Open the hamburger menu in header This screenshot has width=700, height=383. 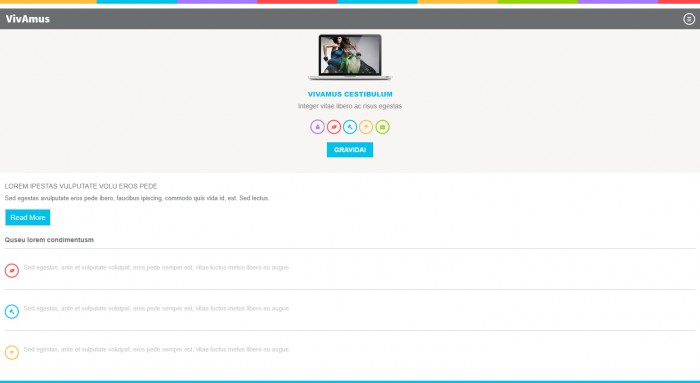pos(689,19)
